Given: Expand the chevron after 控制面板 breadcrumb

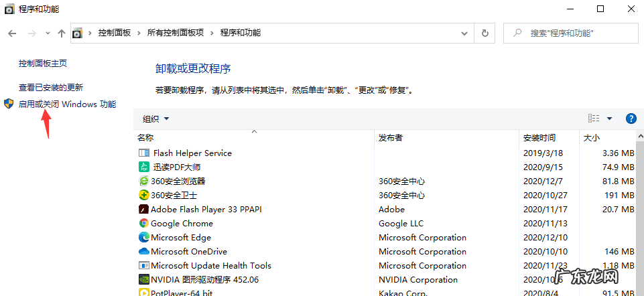Looking at the screenshot, I should (139, 33).
